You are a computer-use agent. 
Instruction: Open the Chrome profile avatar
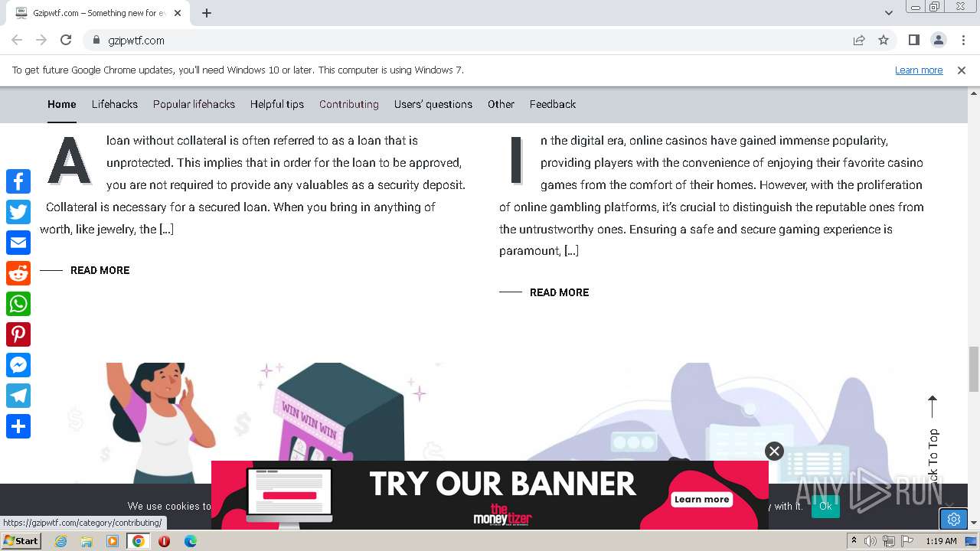[938, 40]
